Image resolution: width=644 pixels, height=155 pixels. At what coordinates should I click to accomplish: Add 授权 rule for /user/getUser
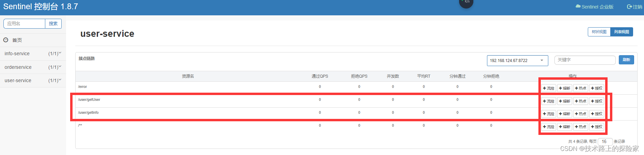[597, 101]
